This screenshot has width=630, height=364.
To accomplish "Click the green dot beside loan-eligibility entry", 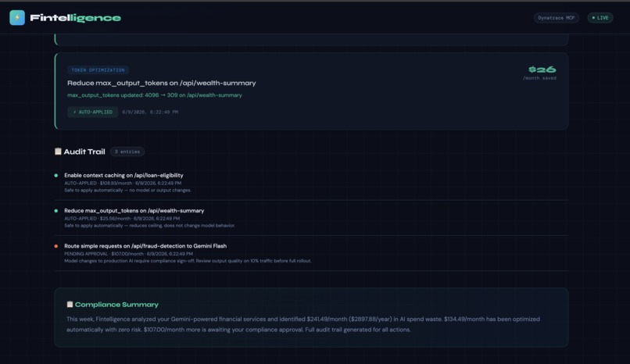I will coord(55,176).
